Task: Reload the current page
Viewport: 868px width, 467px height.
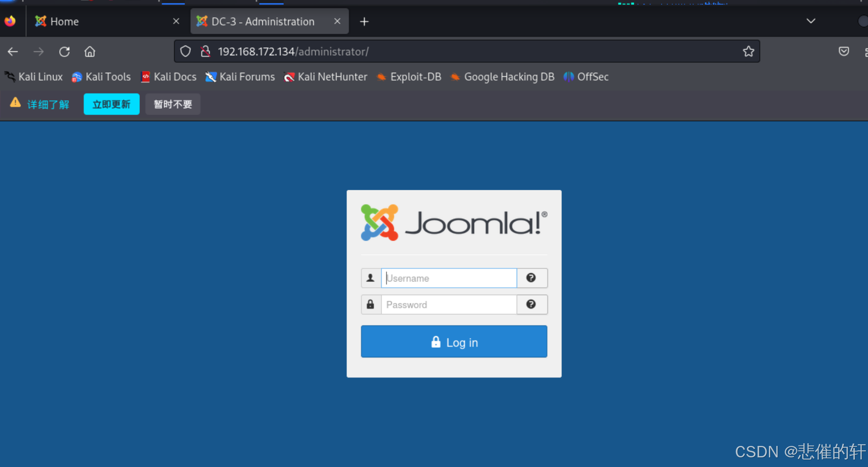Action: 64,52
